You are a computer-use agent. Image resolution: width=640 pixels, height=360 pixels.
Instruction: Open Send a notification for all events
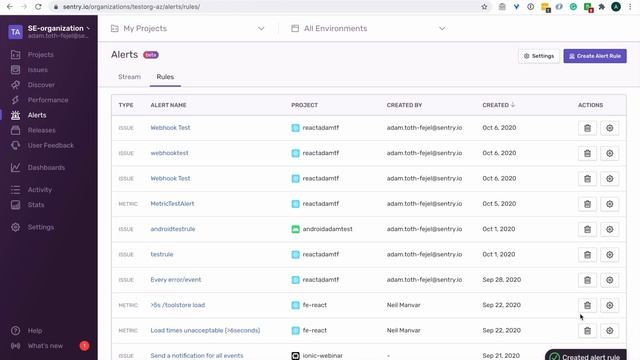pyautogui.click(x=196, y=356)
